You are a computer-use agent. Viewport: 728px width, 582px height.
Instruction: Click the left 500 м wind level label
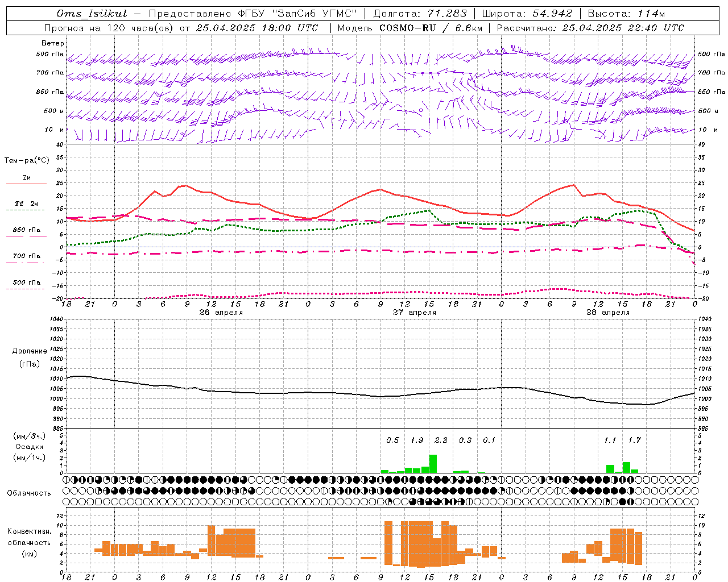point(54,111)
